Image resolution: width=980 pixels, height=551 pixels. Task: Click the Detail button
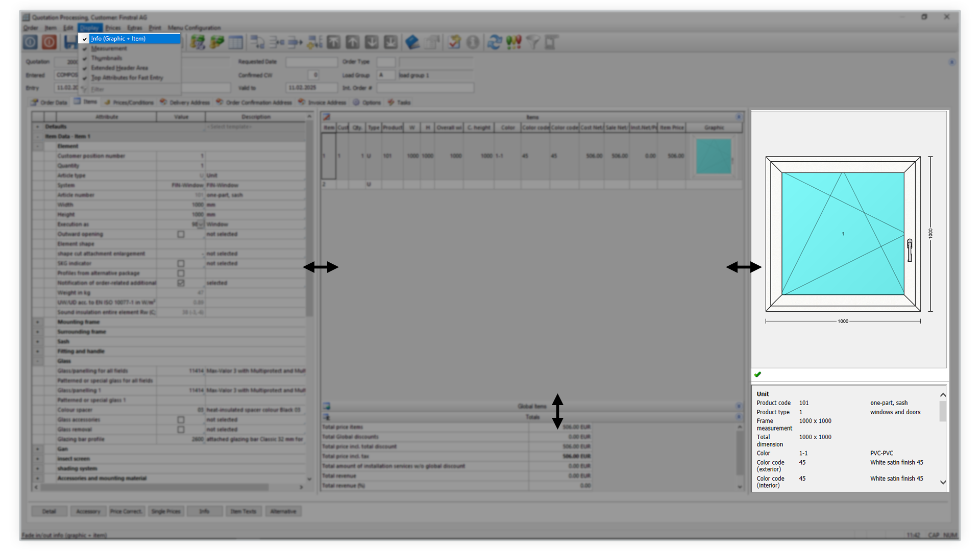click(49, 511)
